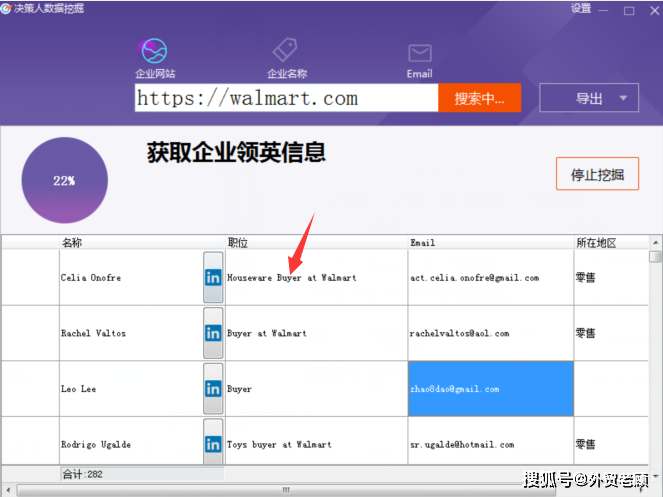The width and height of the screenshot is (663, 497).
Task: Select the Celia Onofre name cell
Action: coord(131,277)
